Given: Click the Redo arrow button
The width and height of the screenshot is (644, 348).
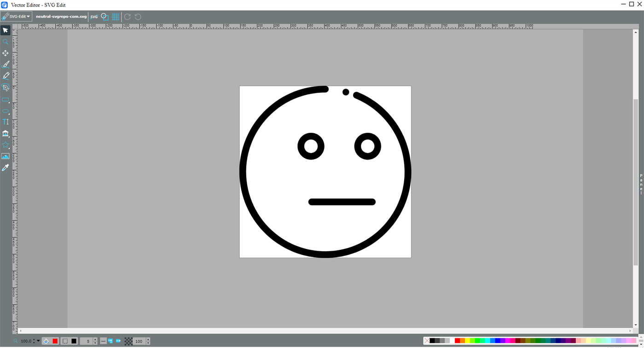Looking at the screenshot, I should pyautogui.click(x=127, y=16).
